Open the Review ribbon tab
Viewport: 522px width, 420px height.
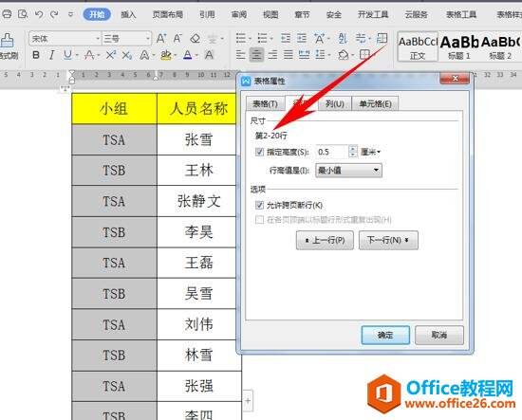(x=238, y=14)
